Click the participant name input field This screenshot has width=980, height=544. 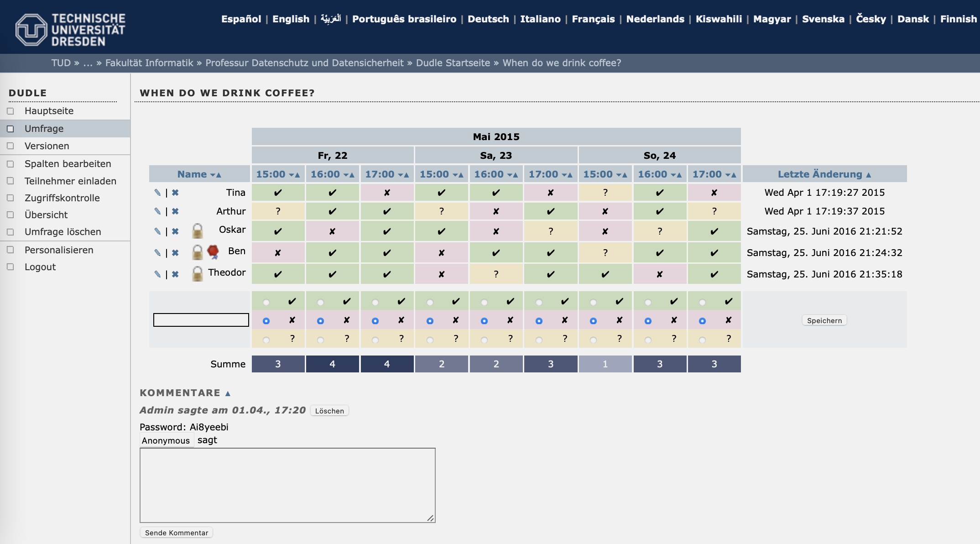coord(201,320)
